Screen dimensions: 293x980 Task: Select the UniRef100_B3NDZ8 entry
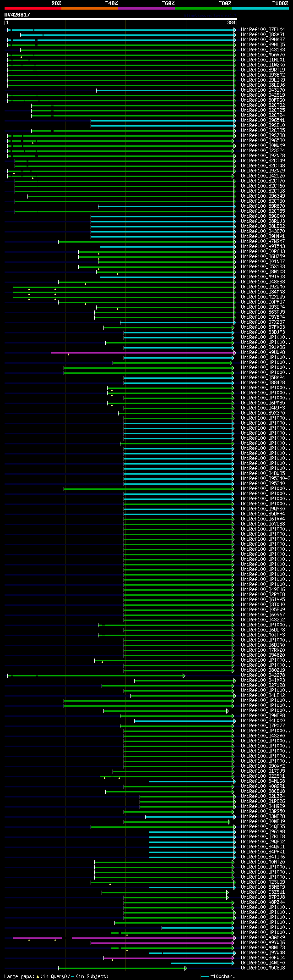point(263,817)
